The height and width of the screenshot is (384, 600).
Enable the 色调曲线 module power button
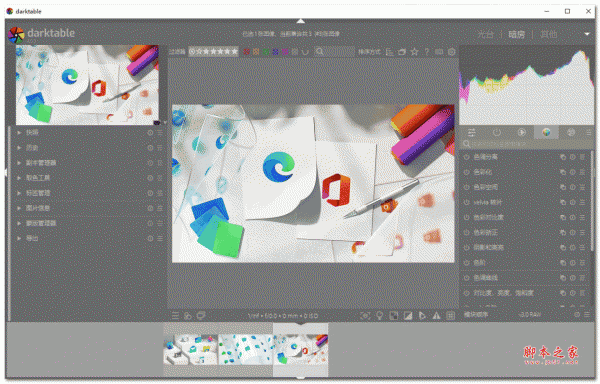[466, 278]
